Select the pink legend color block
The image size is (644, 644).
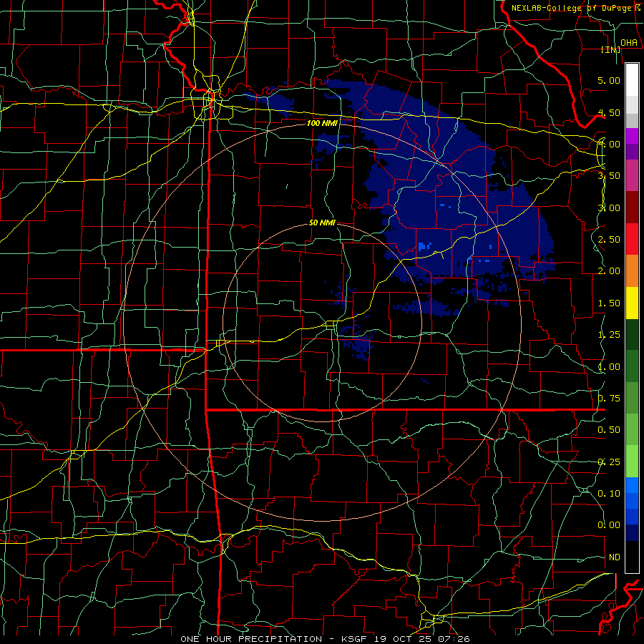[x=632, y=176]
